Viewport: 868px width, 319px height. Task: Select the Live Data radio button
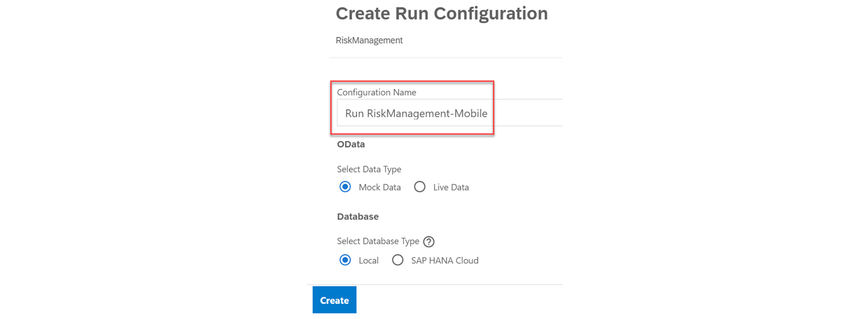click(419, 187)
